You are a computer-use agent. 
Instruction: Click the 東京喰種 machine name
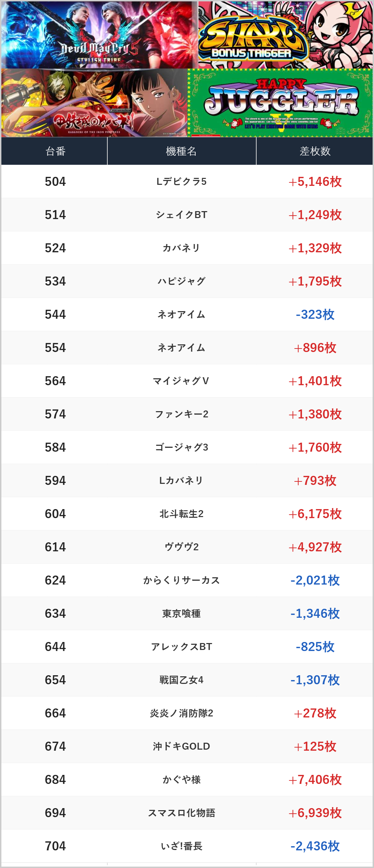coord(181,614)
